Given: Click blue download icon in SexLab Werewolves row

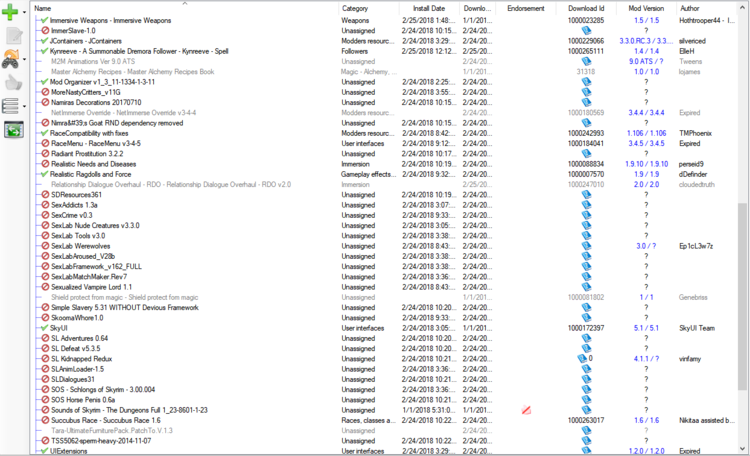Looking at the screenshot, I should [x=586, y=246].
